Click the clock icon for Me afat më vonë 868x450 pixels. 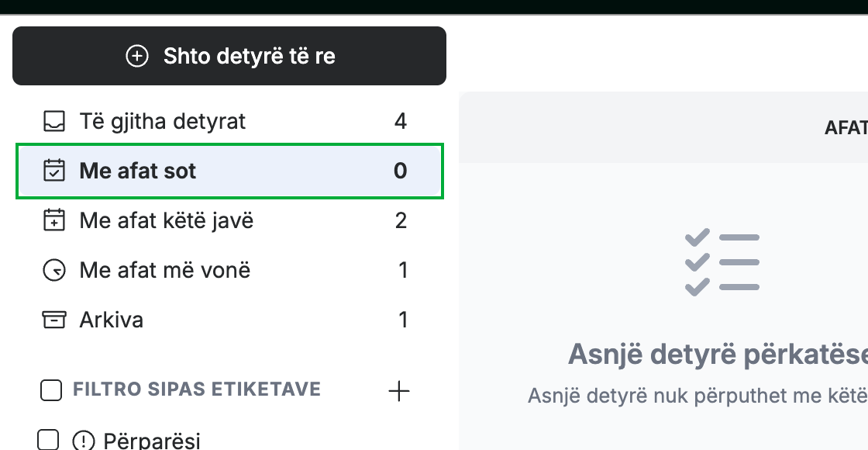point(54,271)
